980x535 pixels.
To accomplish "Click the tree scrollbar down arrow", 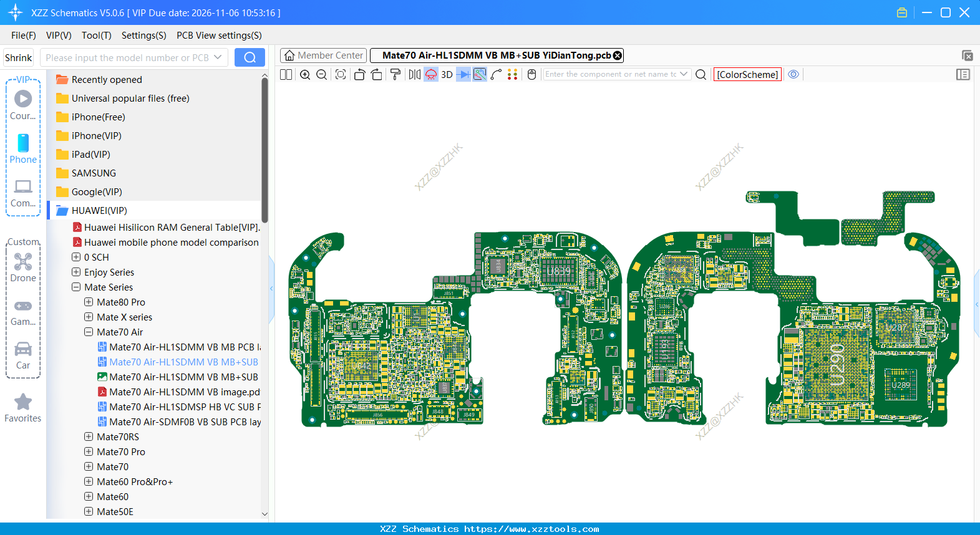I will pos(264,514).
